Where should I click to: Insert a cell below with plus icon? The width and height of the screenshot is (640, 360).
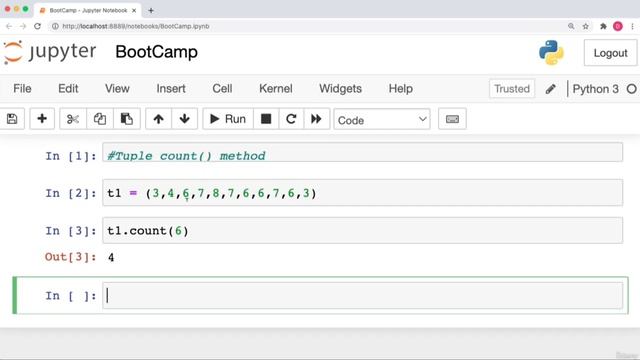[x=42, y=119]
